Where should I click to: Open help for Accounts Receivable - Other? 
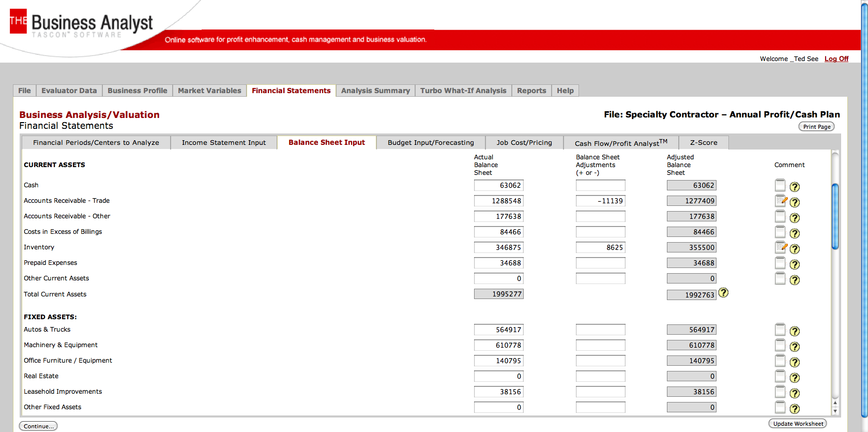pos(795,218)
